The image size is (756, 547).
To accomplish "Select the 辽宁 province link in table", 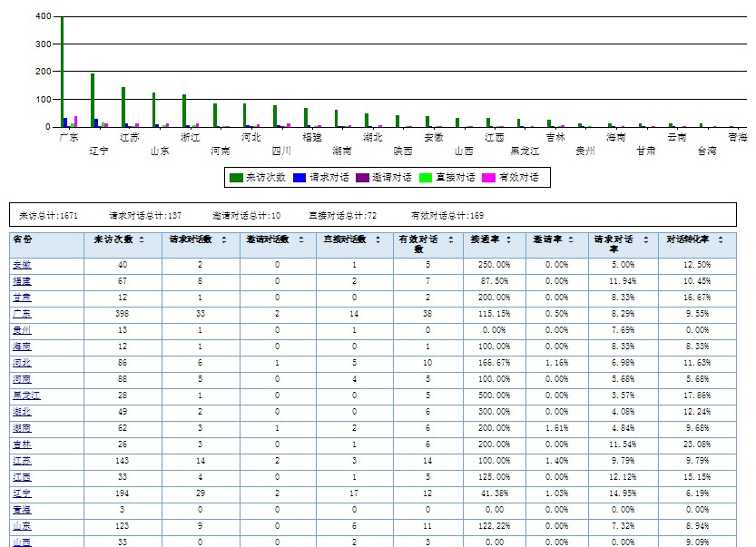I will 21,493.
